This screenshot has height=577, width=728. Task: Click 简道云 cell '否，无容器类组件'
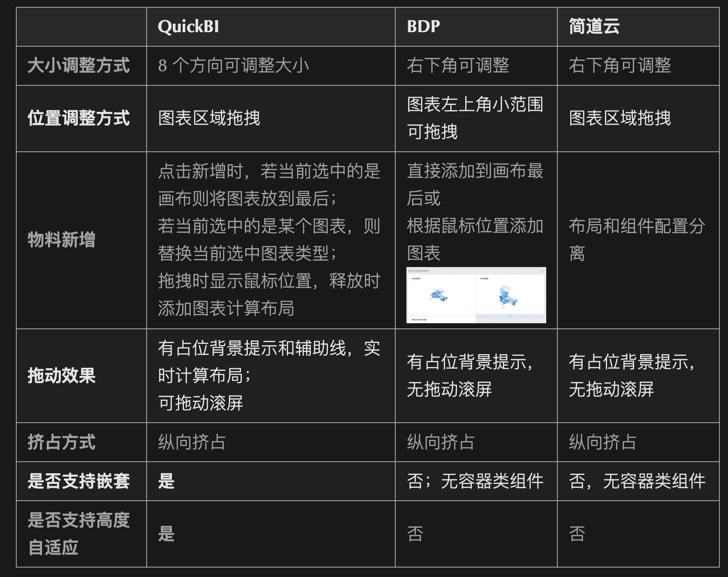(637, 481)
